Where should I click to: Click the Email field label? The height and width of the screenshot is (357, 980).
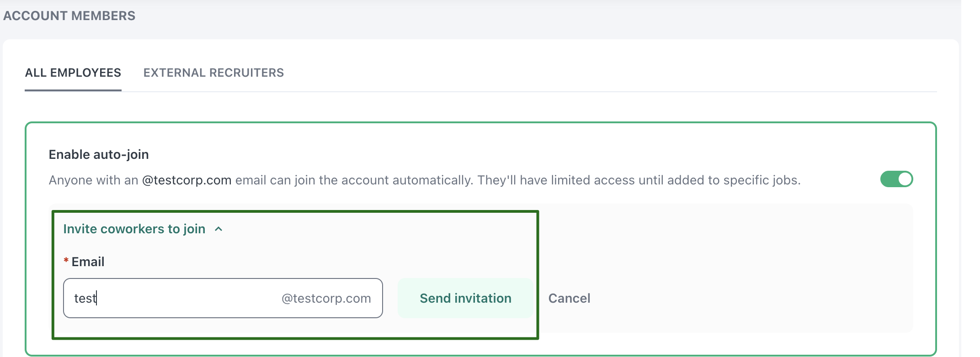pos(88,262)
